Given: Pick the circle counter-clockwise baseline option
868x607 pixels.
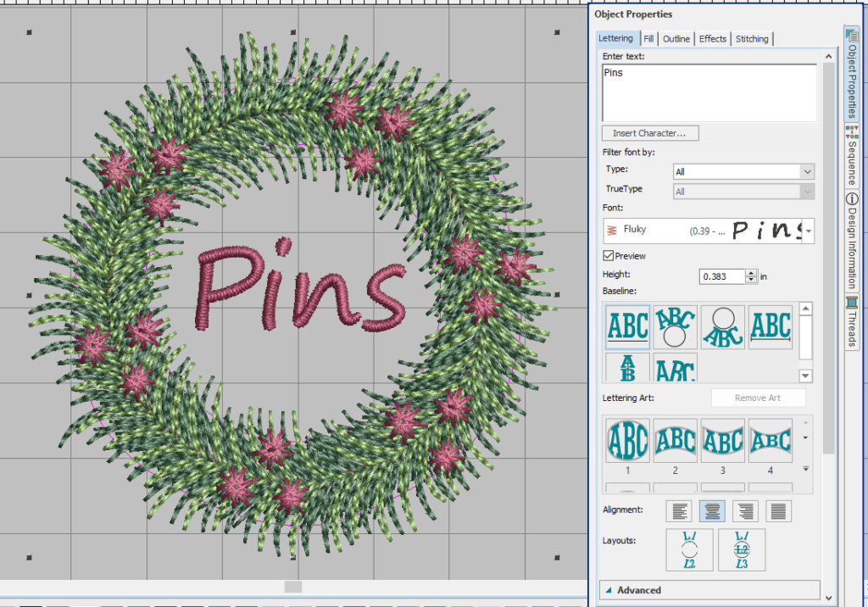Looking at the screenshot, I should (x=723, y=327).
